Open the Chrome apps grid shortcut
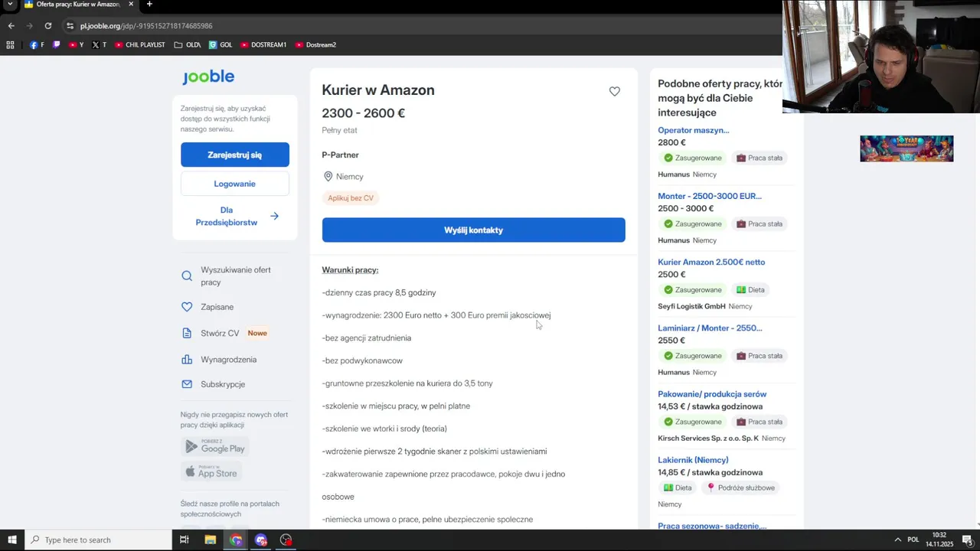980x551 pixels. pos(10,45)
